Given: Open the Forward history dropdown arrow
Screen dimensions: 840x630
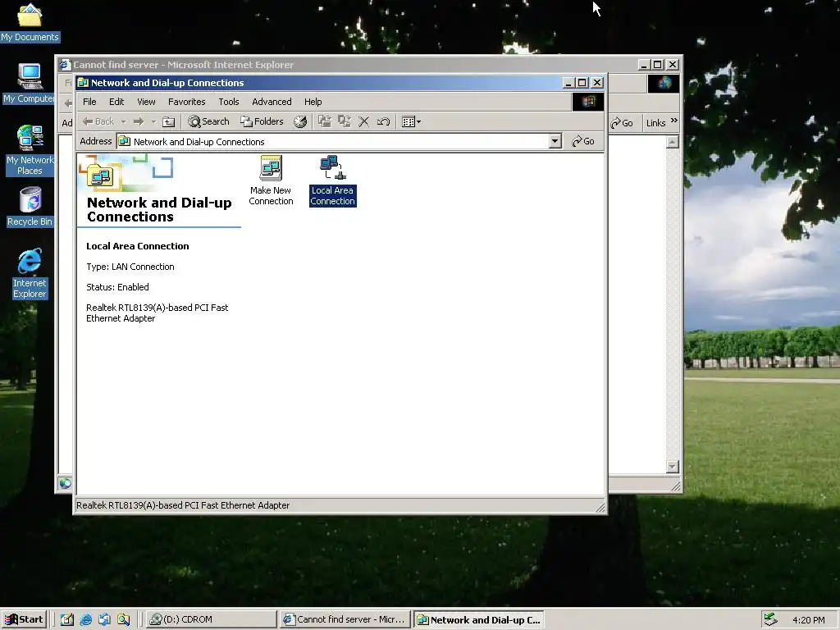Looking at the screenshot, I should [153, 121].
